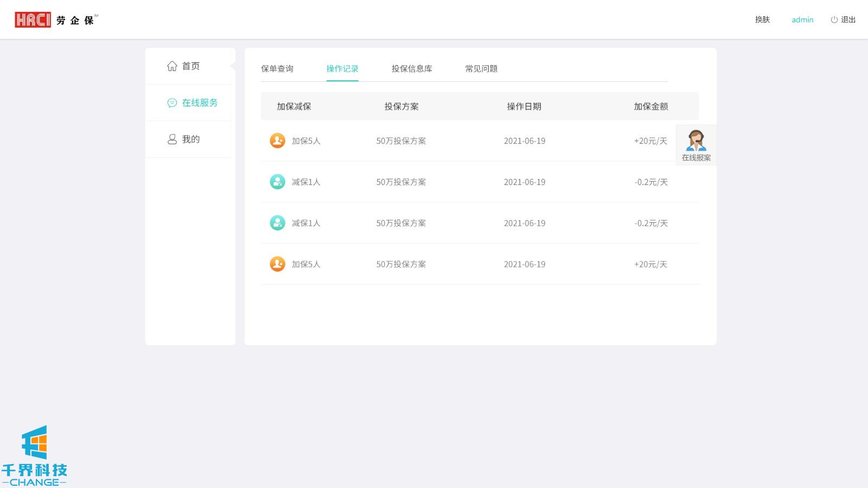Viewport: 868px width, 488px height.
Task: Click the 加保金额 column header
Action: pyautogui.click(x=651, y=107)
